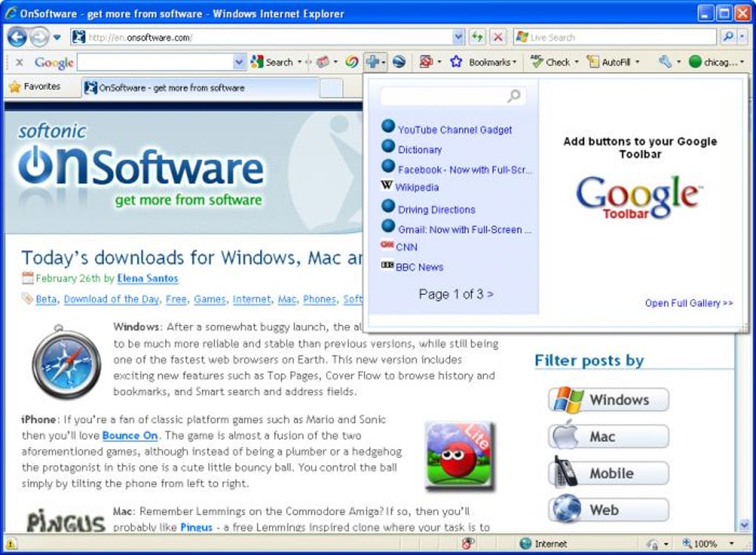Click the Live Search magnifier button
Viewport: 756px width, 555px height.
(728, 36)
